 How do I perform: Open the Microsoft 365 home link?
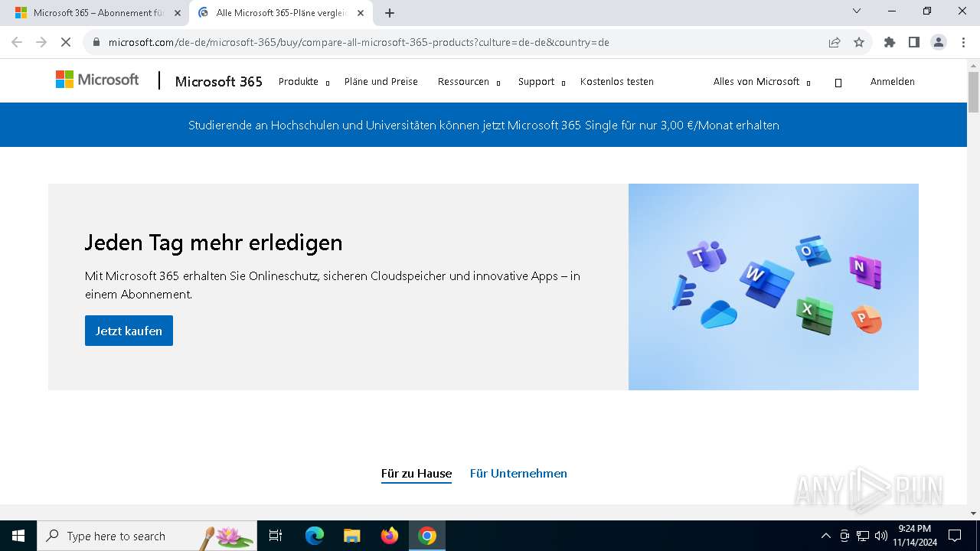pos(219,81)
